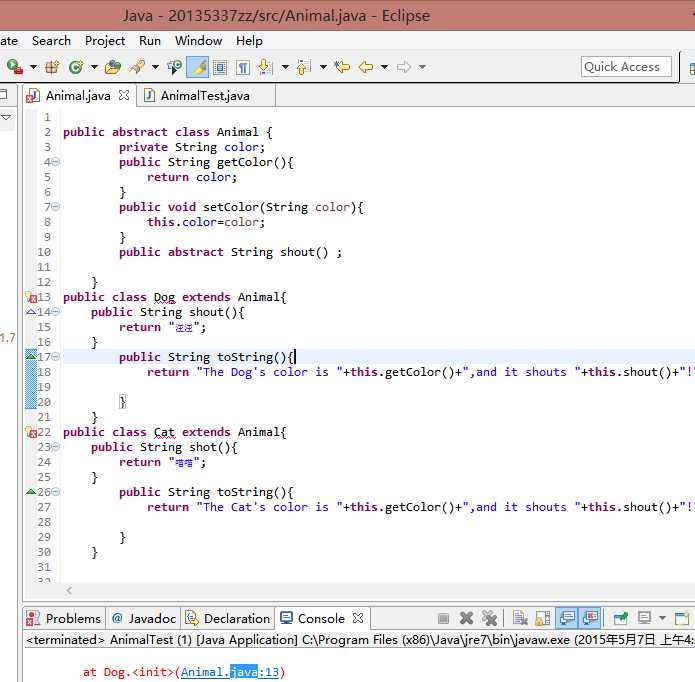The width and height of the screenshot is (695, 682).
Task: Click Open Console icon
Action: pyautogui.click(x=682, y=618)
